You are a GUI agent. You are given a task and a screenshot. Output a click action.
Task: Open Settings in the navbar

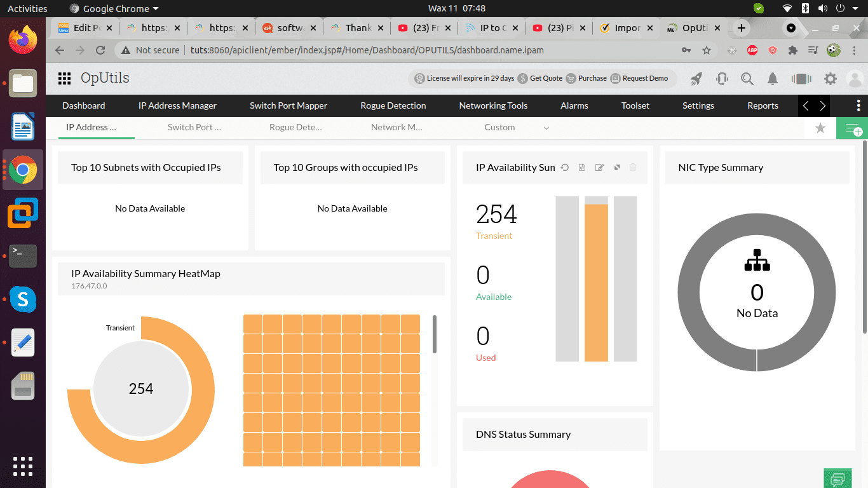pyautogui.click(x=698, y=105)
